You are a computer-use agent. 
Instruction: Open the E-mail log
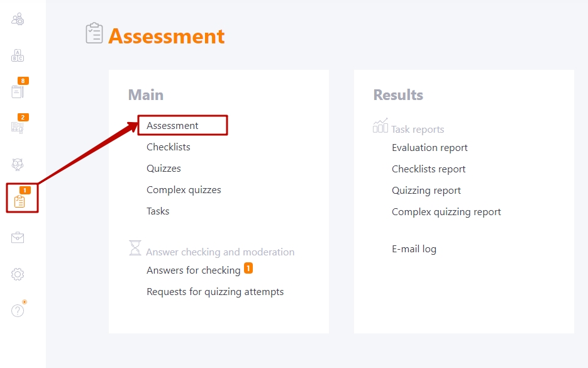pyautogui.click(x=414, y=249)
